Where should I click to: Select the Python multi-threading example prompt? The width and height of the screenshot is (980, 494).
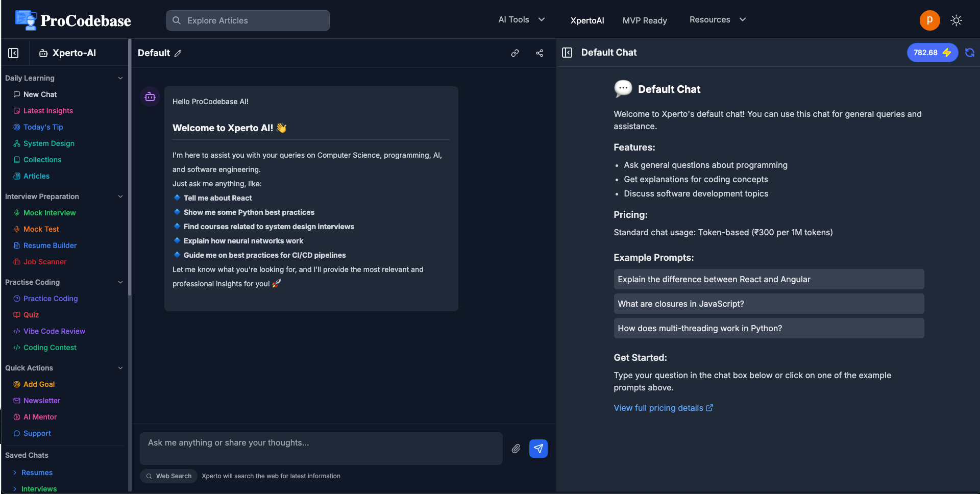[x=769, y=328]
